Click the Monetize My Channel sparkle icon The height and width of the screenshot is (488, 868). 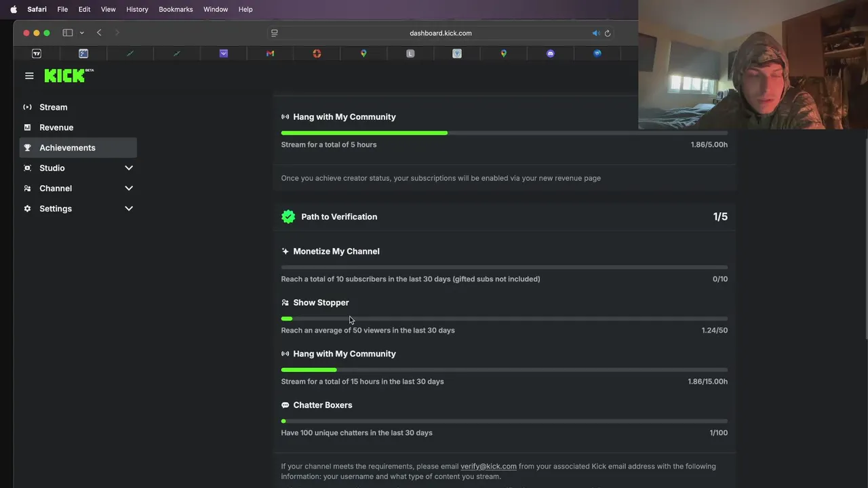click(x=285, y=251)
